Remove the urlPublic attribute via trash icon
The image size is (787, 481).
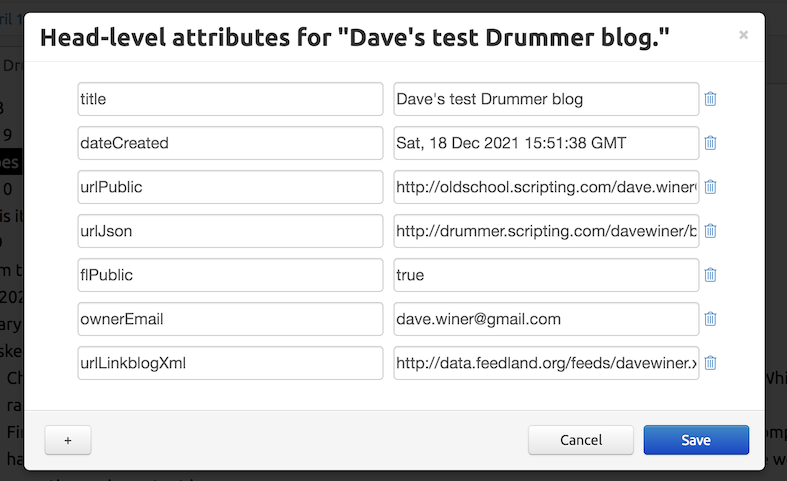point(710,187)
